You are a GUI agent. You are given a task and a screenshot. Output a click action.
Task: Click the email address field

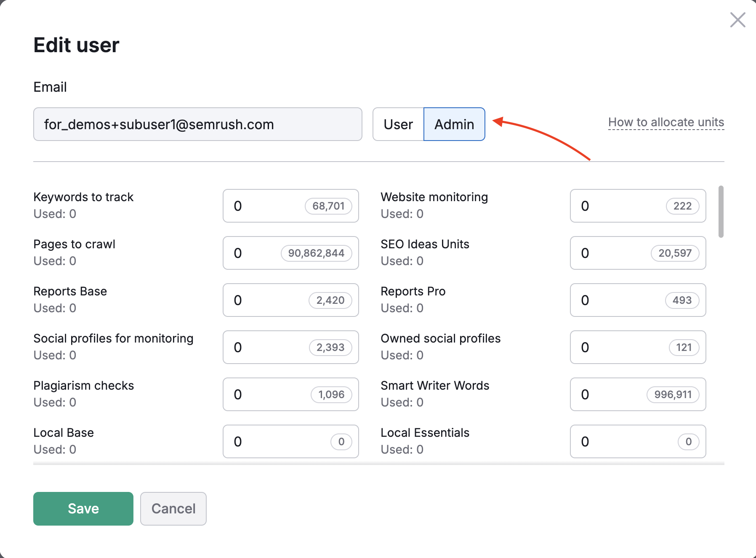(x=198, y=124)
